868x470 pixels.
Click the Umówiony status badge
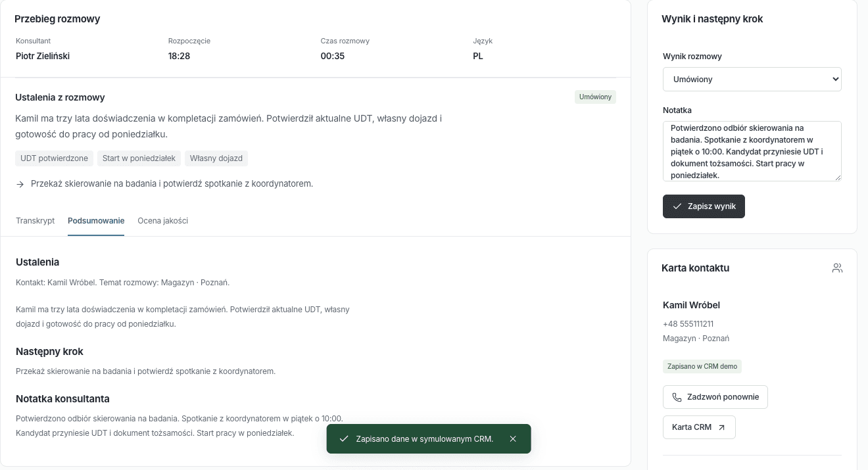pos(595,97)
